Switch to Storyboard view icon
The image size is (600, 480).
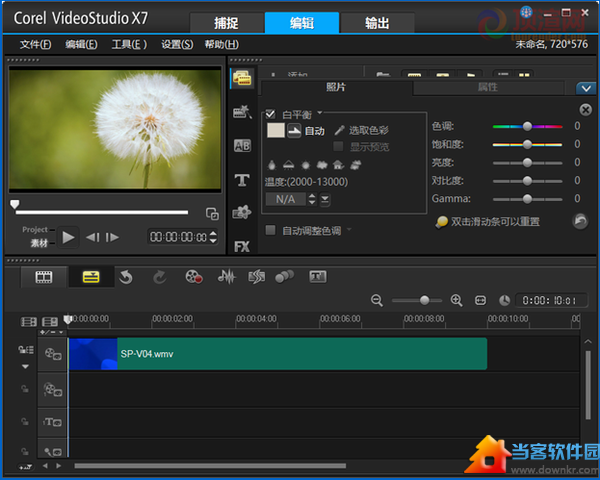tap(44, 277)
